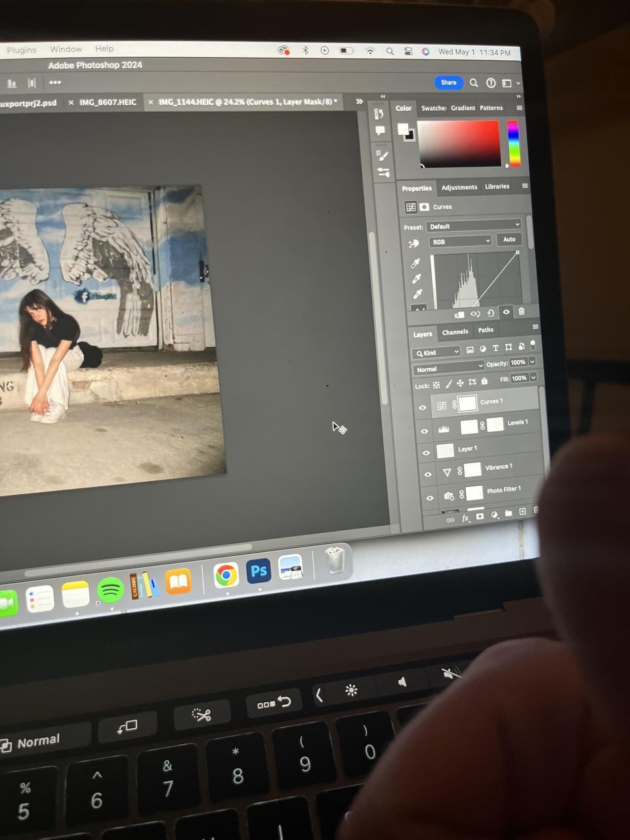Open the layer Kind filter dropdown
The height and width of the screenshot is (840, 630).
point(436,352)
